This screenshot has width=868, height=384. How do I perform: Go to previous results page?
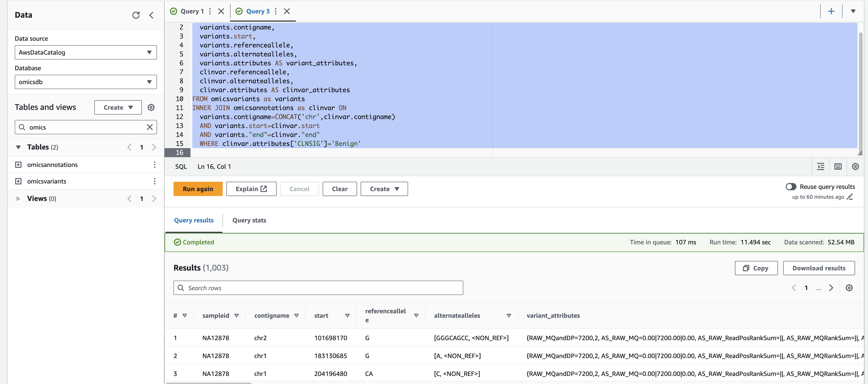click(794, 288)
